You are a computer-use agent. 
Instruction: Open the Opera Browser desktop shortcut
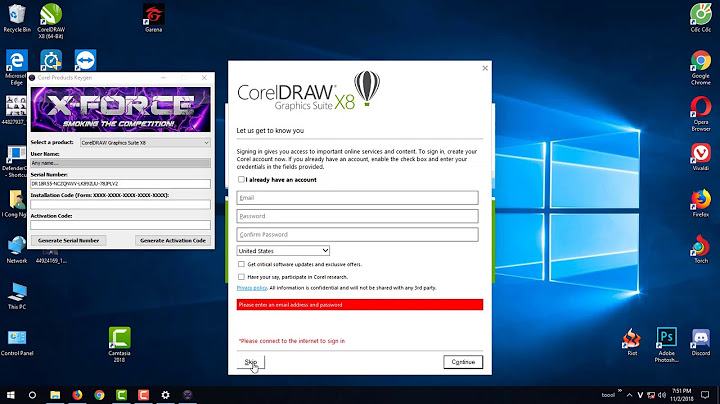tap(701, 113)
